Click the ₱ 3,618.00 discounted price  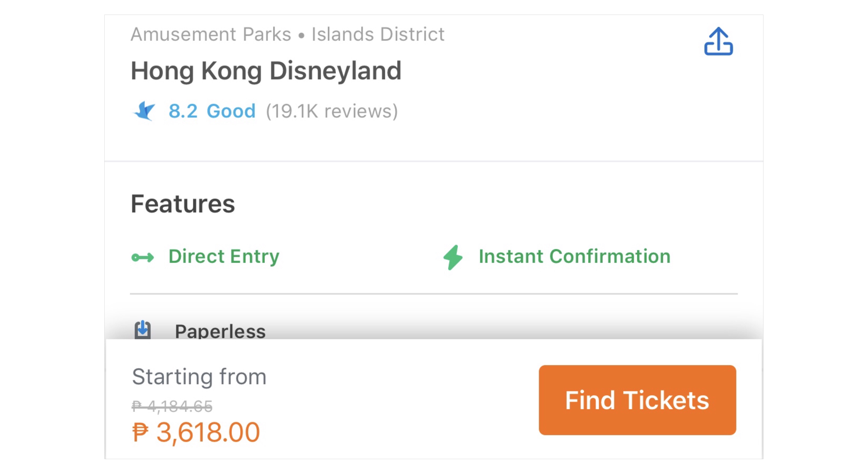pos(196,432)
